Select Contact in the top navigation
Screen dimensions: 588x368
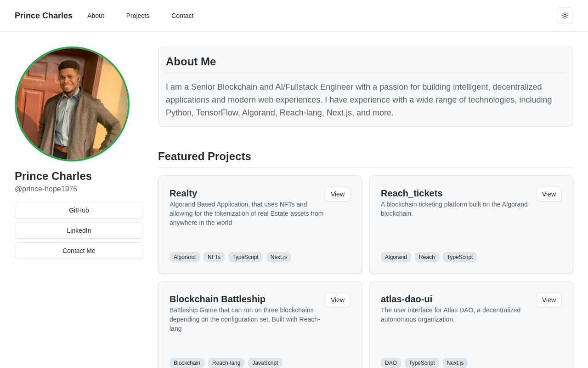click(182, 16)
